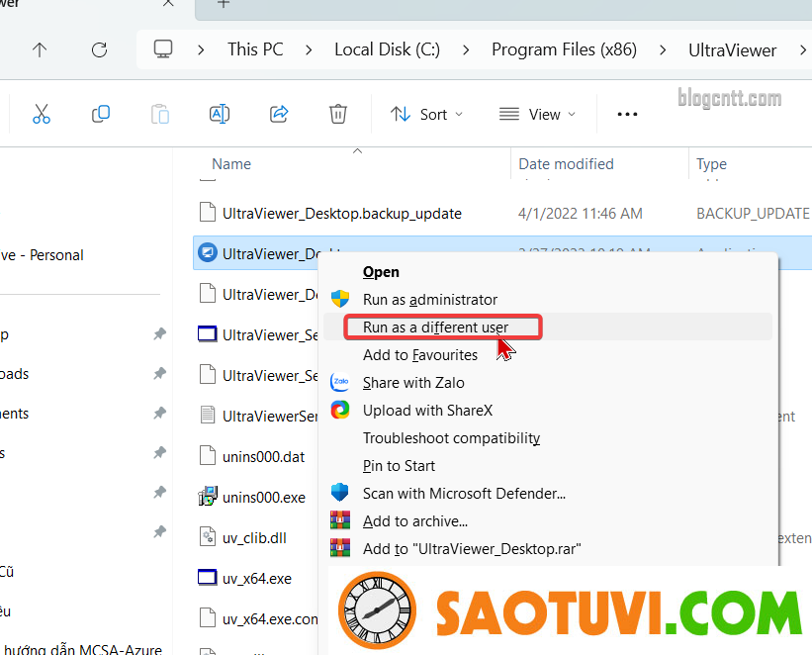Screen dimensions: 812x655
Task: Click the uv_clib.dll file icon
Action: 208,537
